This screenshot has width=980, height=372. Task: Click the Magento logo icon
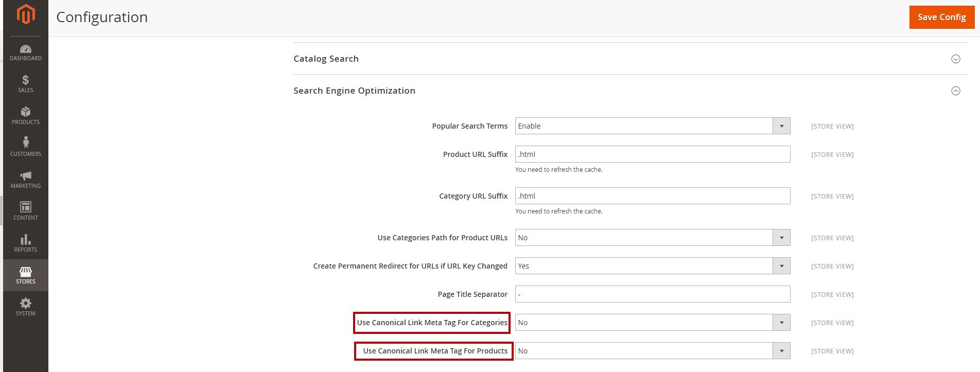(26, 14)
